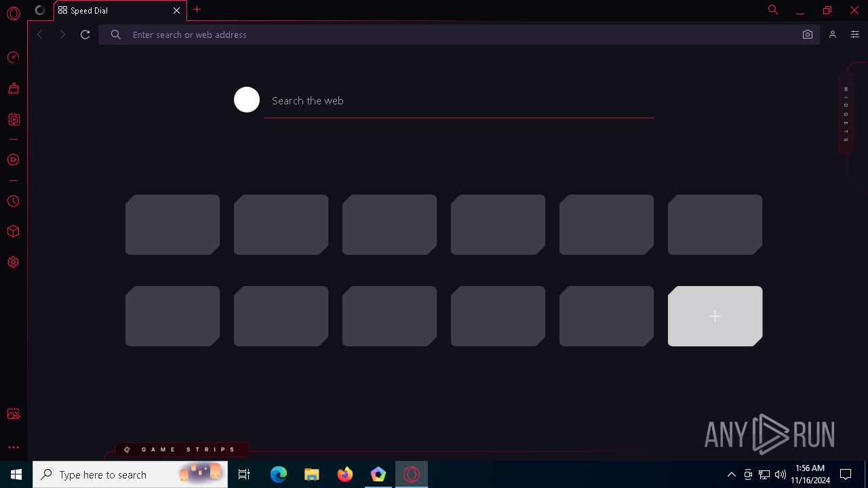Reload the current page

click(x=85, y=35)
